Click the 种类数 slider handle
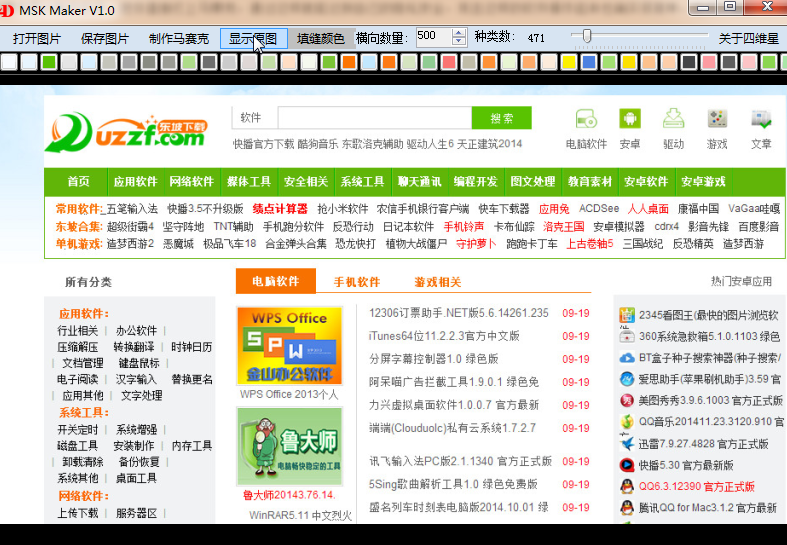Viewport: 787px width, 545px height. [x=587, y=36]
